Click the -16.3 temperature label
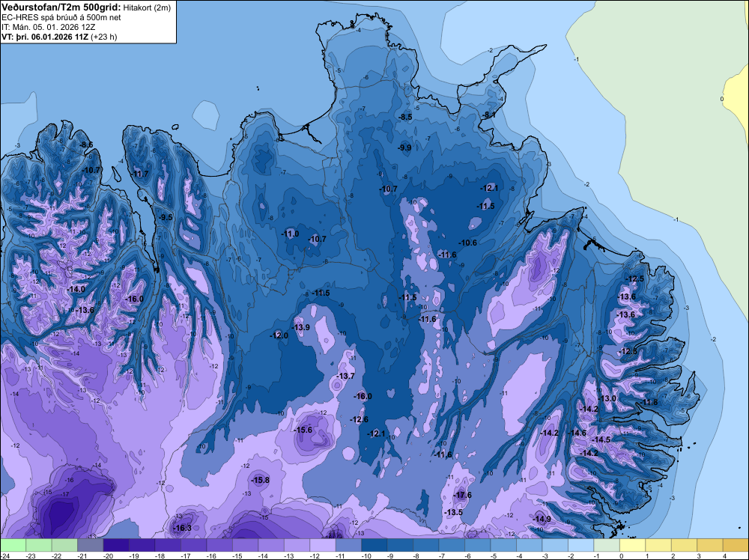The height and width of the screenshot is (560, 749). [183, 528]
